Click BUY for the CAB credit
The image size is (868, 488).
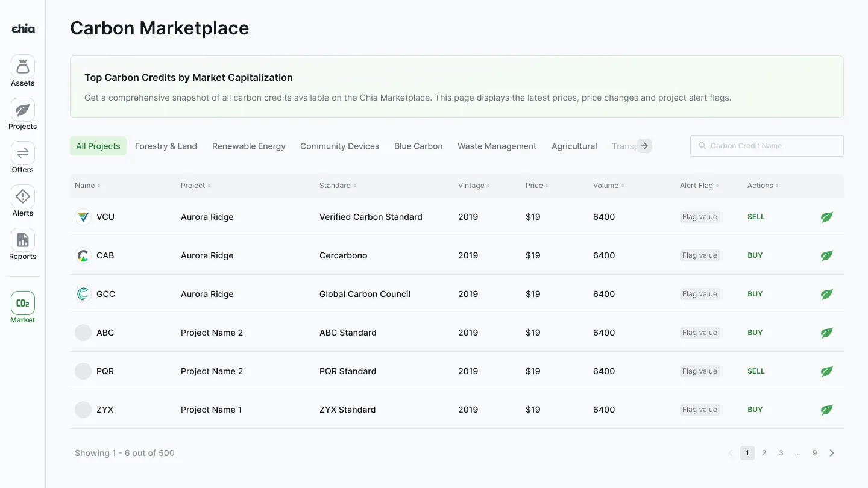pos(755,255)
